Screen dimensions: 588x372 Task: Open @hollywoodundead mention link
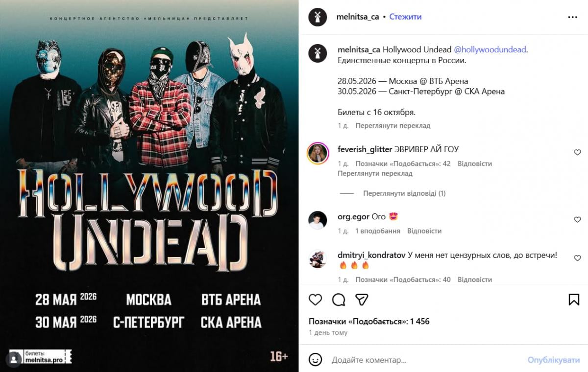click(490, 49)
